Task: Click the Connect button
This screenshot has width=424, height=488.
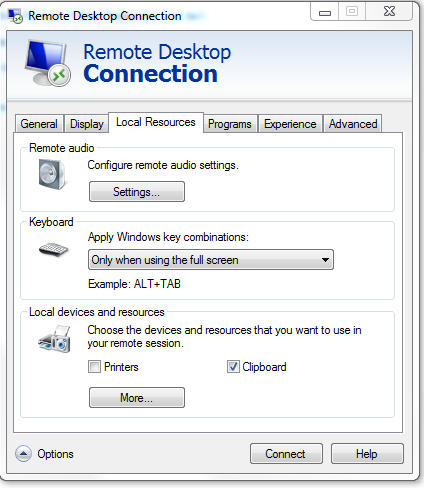Action: [286, 454]
